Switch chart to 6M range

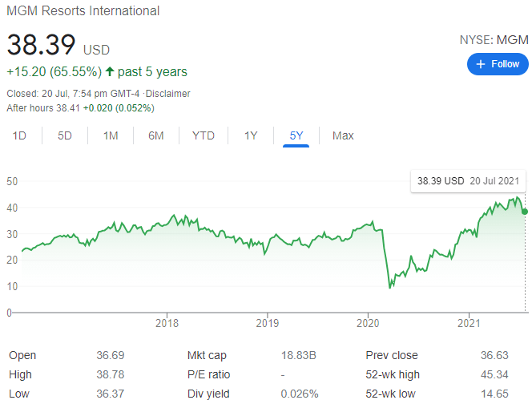click(156, 135)
